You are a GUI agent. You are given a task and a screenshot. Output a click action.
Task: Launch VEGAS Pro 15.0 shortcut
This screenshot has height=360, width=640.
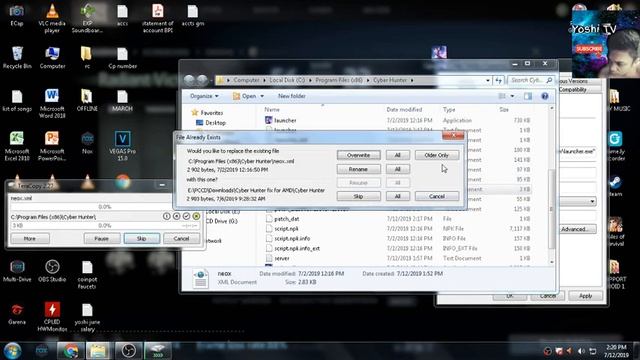coord(122,146)
